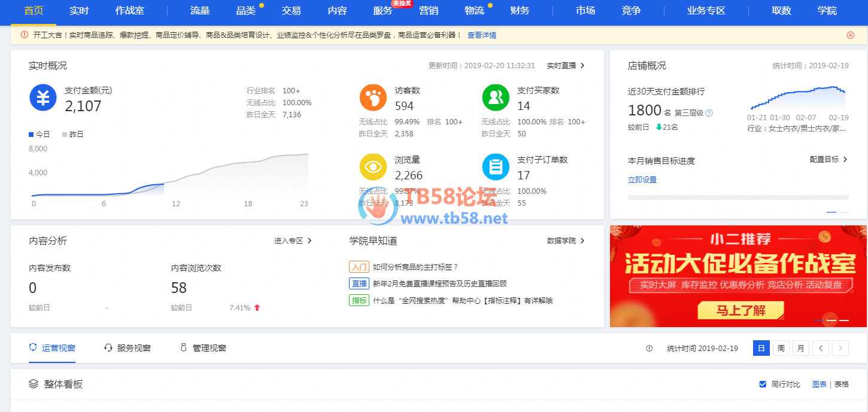Go to previous date with left chevron

pyautogui.click(x=821, y=348)
